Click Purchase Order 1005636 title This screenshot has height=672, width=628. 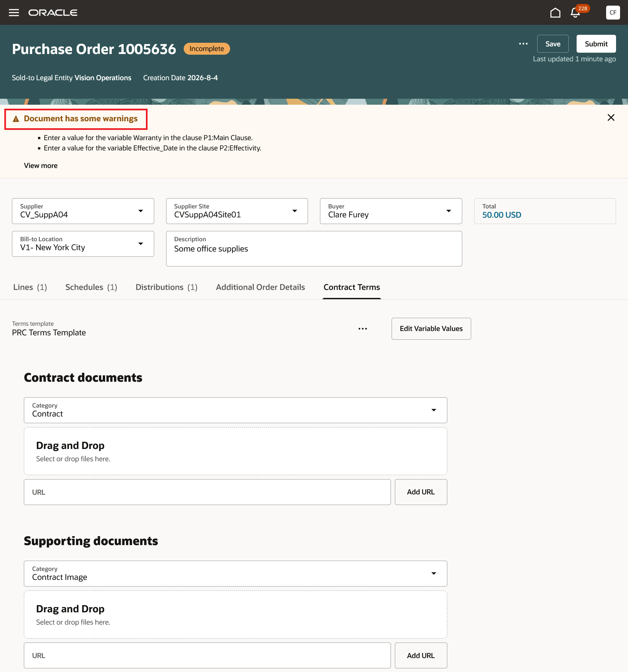tap(94, 49)
